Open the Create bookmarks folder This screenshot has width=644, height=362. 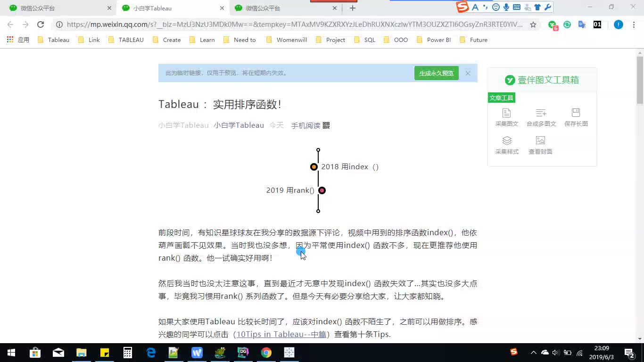pyautogui.click(x=167, y=40)
